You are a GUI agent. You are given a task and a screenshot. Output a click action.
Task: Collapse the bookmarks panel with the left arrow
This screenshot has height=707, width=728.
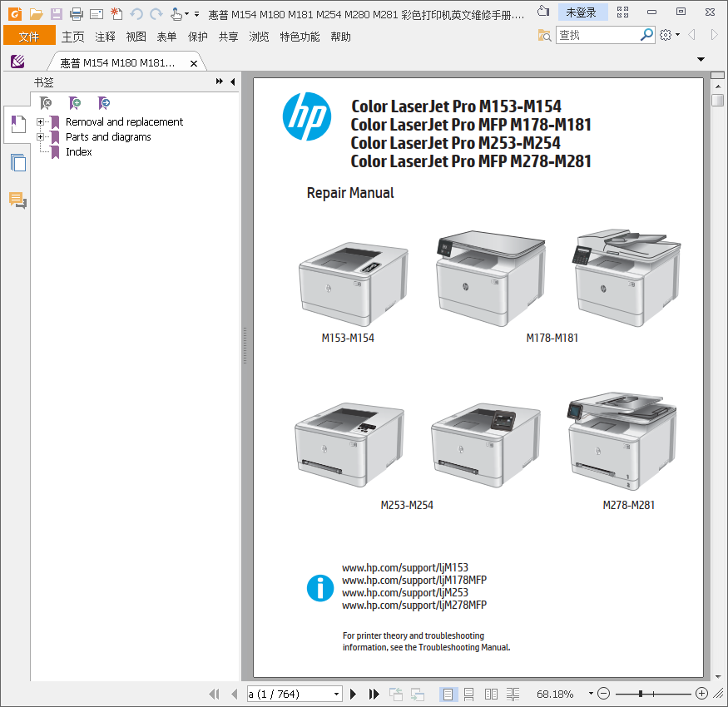coord(233,82)
